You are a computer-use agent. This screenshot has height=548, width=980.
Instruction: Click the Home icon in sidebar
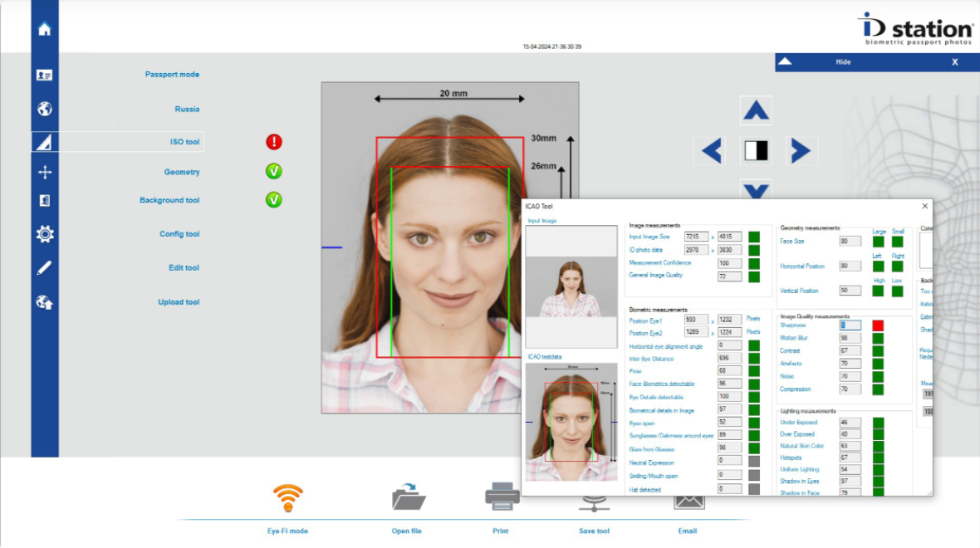pos(45,29)
